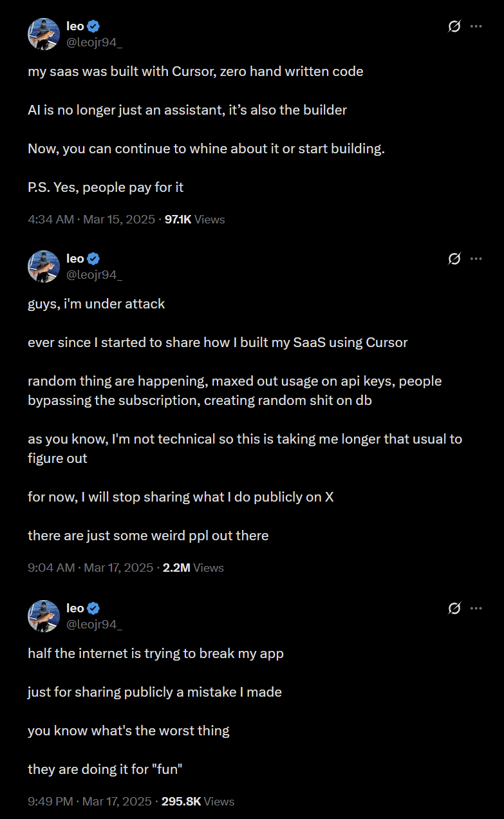Open the 4:34 AM · Mar 15, 2025 timestamp
Viewport: 504px width, 819px height.
(91, 220)
